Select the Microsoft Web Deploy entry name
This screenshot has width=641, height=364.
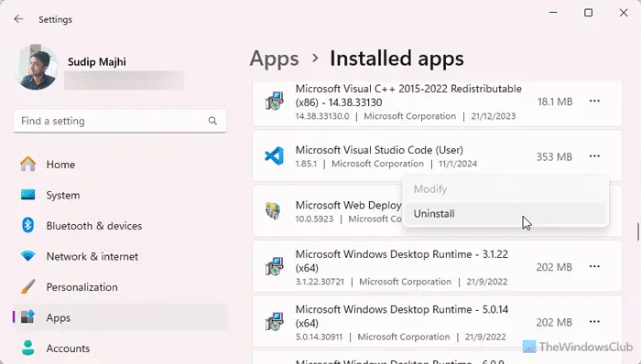click(348, 205)
